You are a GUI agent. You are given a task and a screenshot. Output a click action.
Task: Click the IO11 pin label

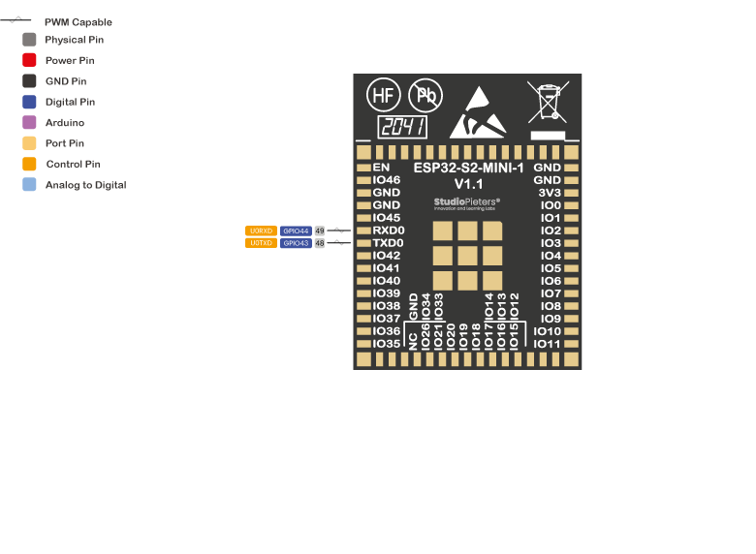coord(548,344)
